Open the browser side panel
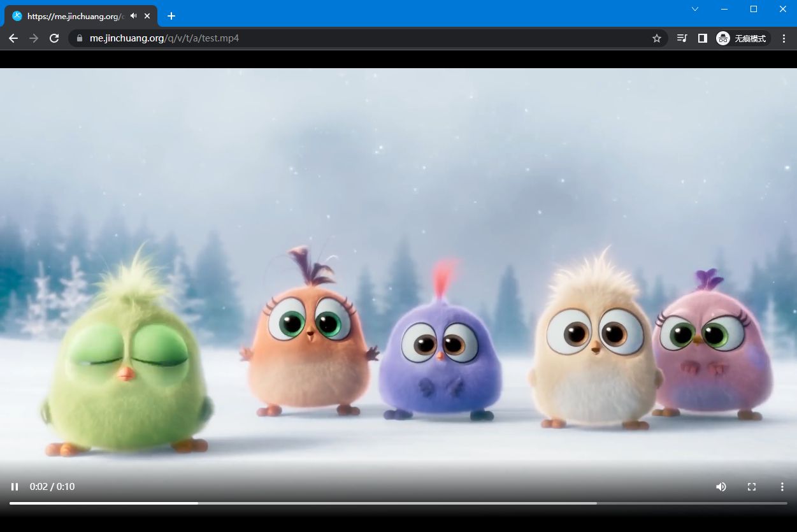 (x=702, y=38)
